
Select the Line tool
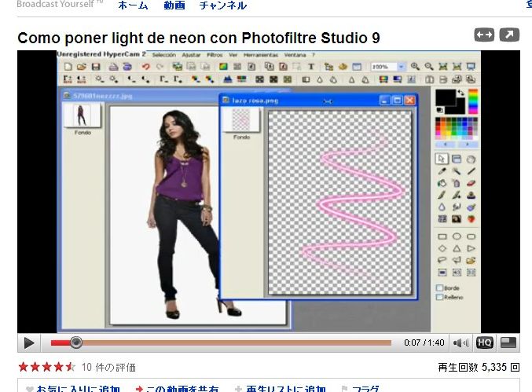pos(471,171)
